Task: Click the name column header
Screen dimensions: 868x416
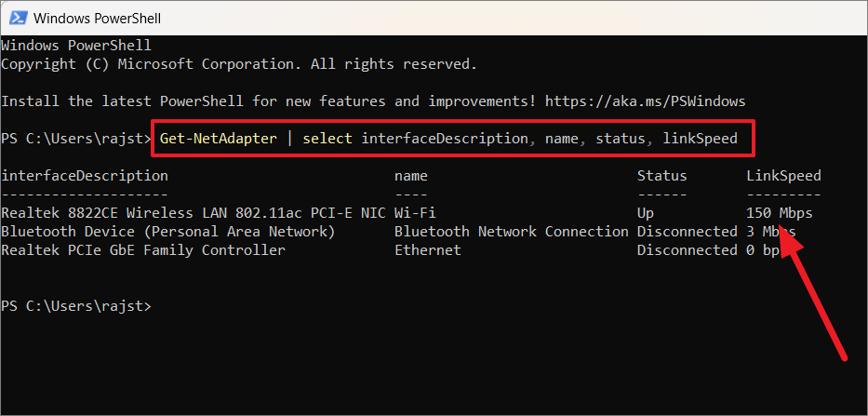Action: [x=411, y=176]
